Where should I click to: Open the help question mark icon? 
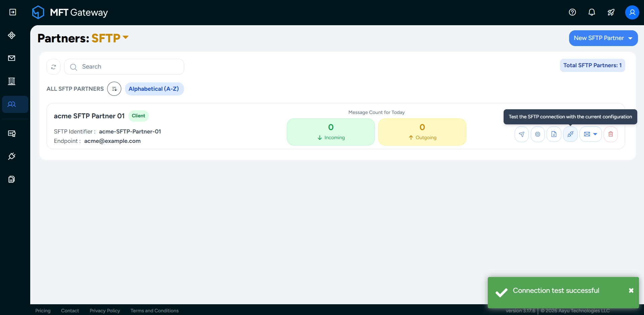[x=572, y=12]
